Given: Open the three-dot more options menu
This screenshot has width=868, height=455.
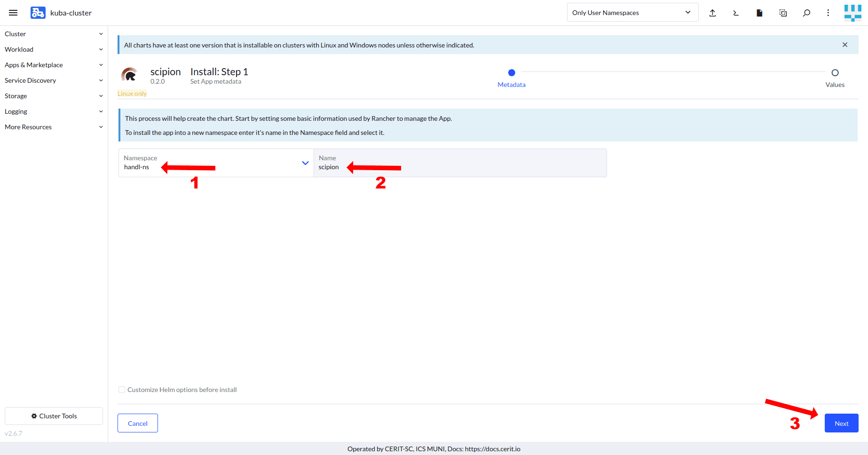Looking at the screenshot, I should (x=828, y=13).
